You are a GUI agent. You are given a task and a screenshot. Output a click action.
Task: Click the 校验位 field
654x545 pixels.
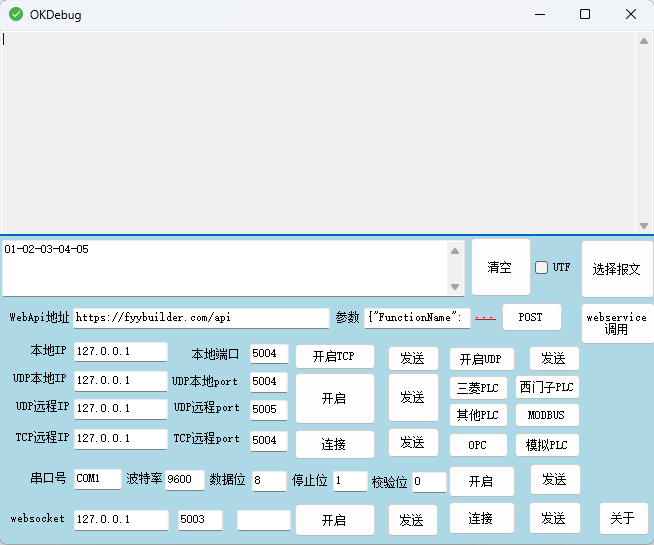429,482
